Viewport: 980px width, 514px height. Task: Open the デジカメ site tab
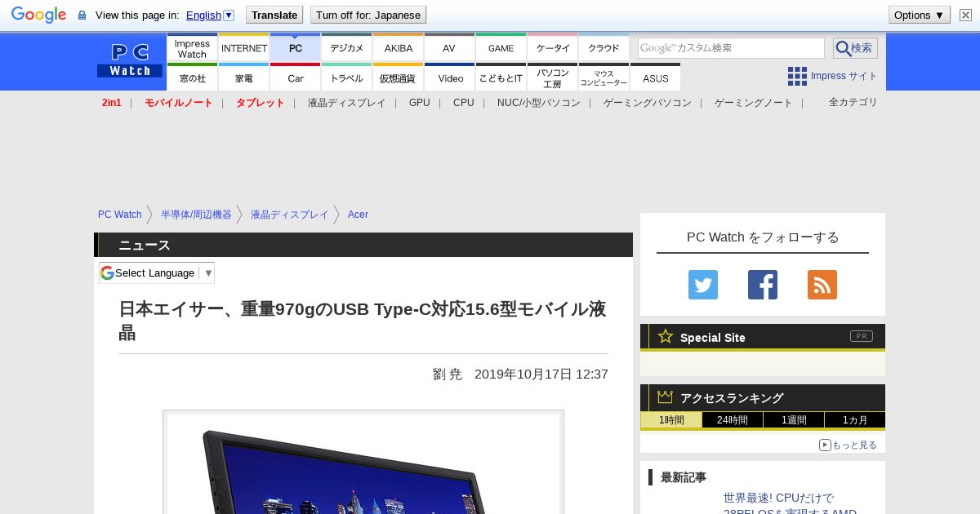coord(346,48)
